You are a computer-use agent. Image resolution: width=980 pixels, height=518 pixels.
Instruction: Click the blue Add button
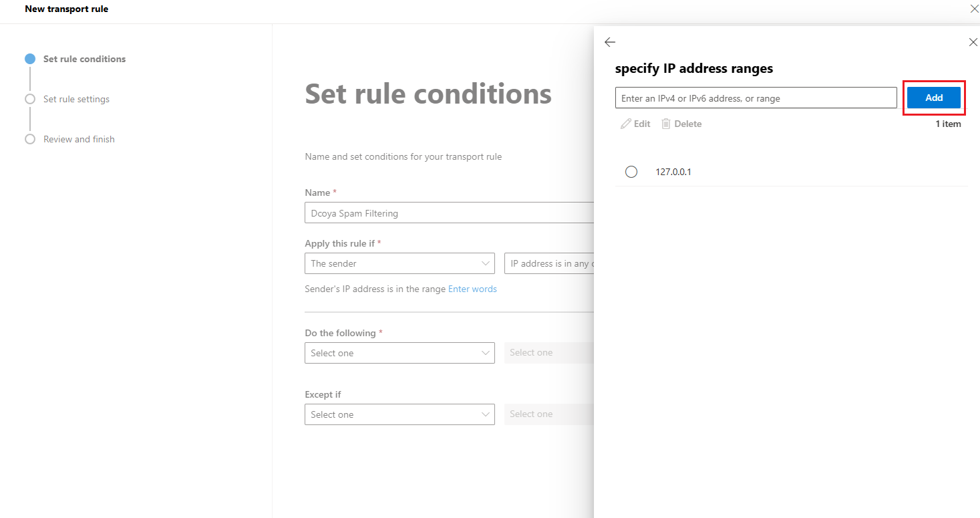[934, 98]
